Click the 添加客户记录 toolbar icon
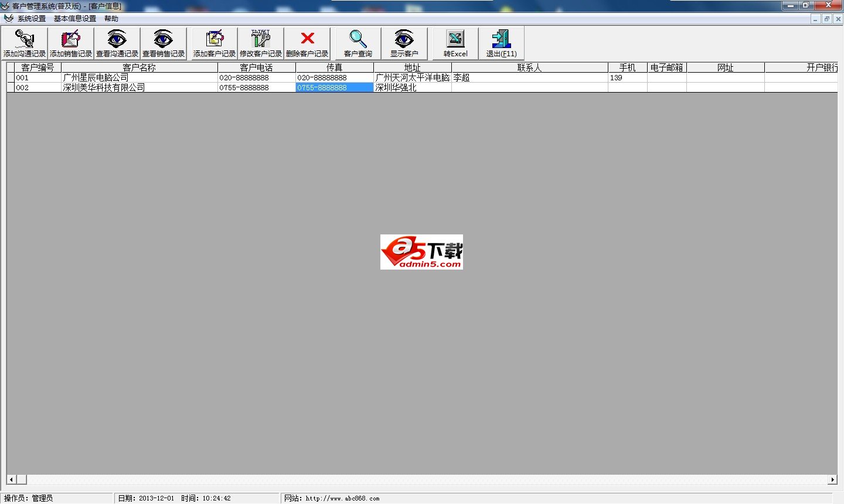This screenshot has width=844, height=504. [215, 43]
